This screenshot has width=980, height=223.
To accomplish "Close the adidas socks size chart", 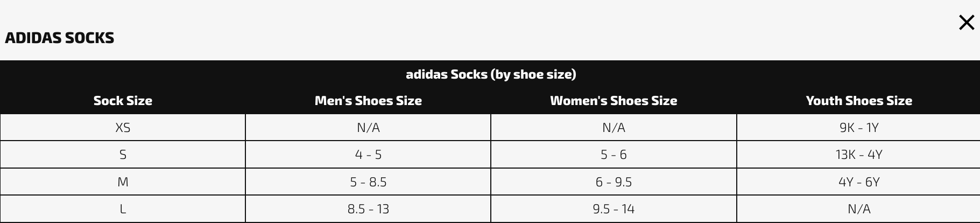I will click(x=966, y=23).
